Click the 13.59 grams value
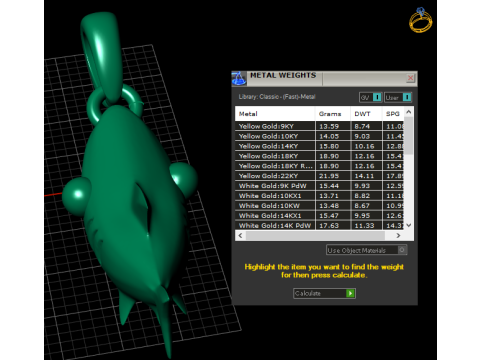Screen dimensions: 480x360 click(x=329, y=126)
